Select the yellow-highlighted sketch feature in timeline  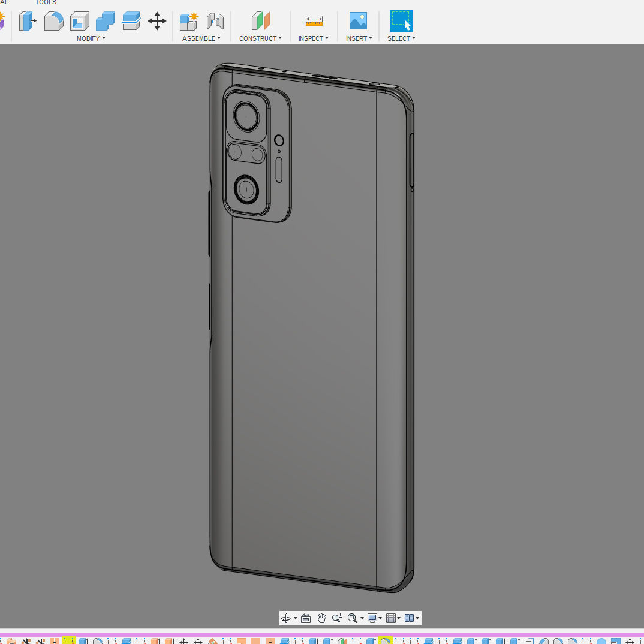[x=68, y=640]
